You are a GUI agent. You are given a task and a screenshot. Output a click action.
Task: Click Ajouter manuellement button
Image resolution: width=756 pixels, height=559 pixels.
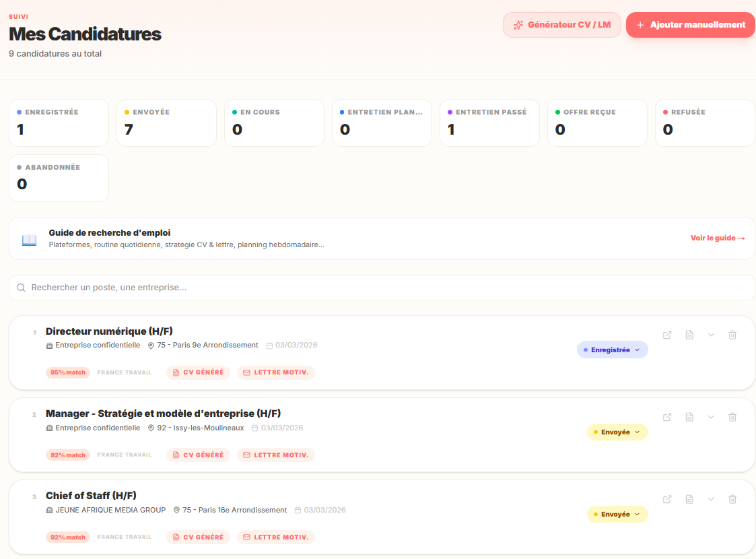[690, 25]
